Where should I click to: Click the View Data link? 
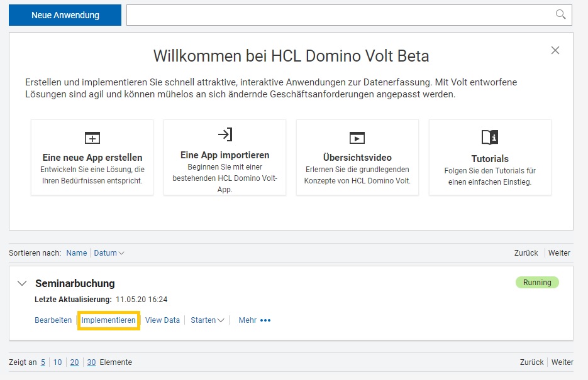tap(162, 320)
